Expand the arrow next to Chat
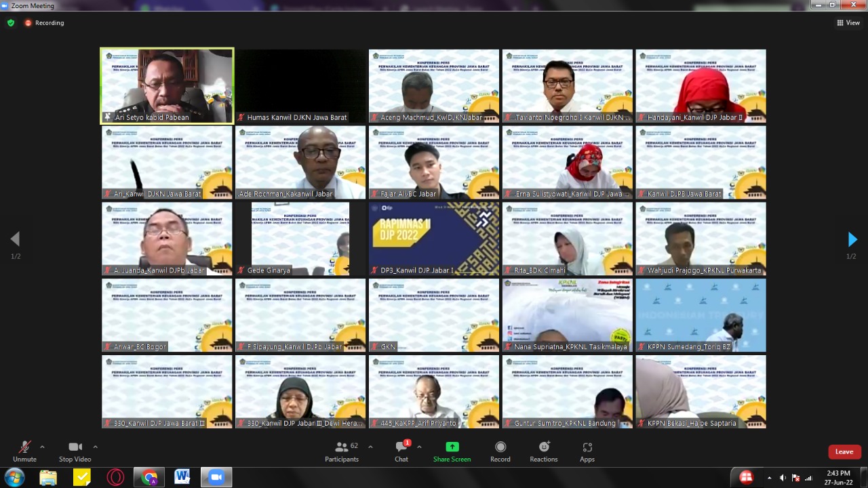Screen dimensions: 868x488 coord(419,447)
